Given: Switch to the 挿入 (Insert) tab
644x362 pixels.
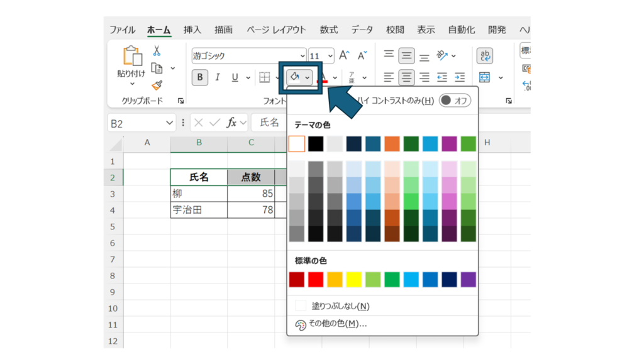Looking at the screenshot, I should coord(192,30).
